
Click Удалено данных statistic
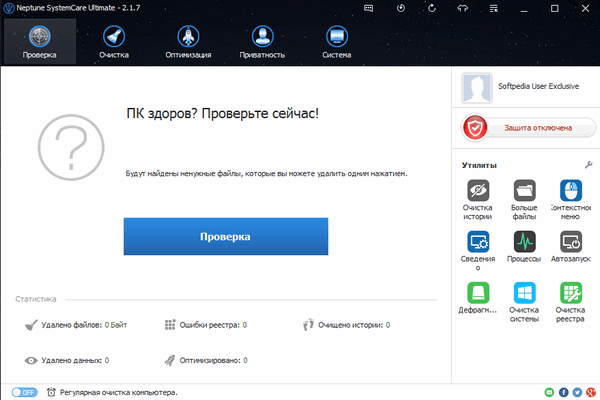coord(67,360)
